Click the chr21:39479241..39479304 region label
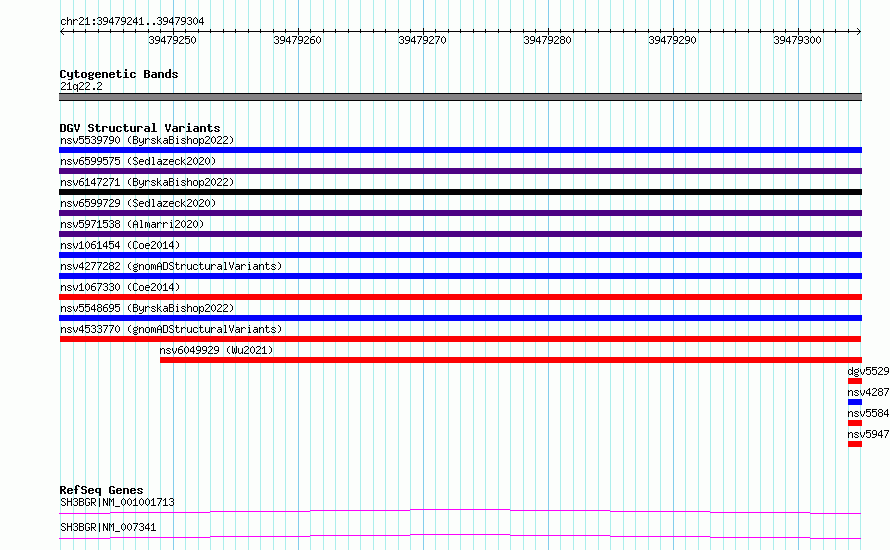Image resolution: width=890 pixels, height=550 pixels. (x=132, y=21)
